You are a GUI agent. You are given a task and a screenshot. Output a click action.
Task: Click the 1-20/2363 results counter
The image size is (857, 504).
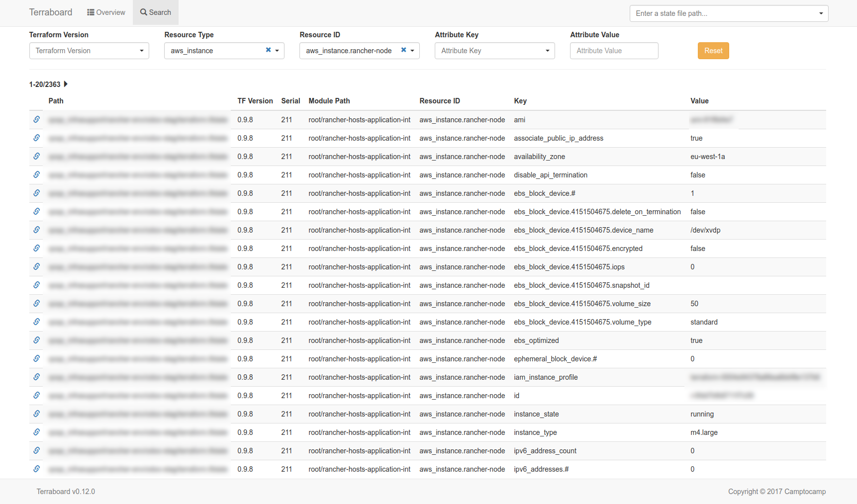[45, 84]
